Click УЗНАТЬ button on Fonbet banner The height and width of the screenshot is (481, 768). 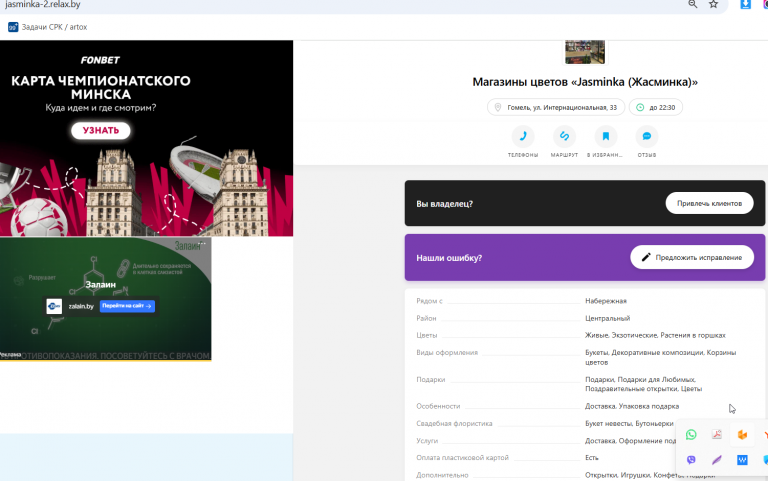[x=101, y=130]
